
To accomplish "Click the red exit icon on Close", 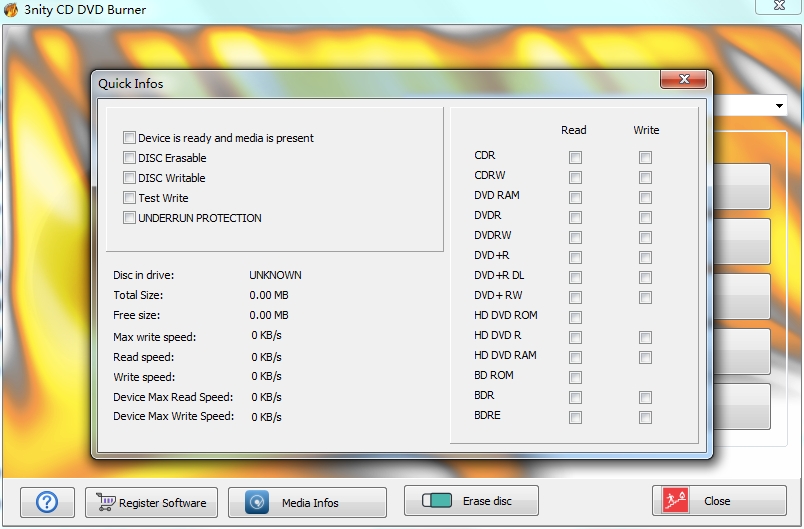I will coord(675,501).
